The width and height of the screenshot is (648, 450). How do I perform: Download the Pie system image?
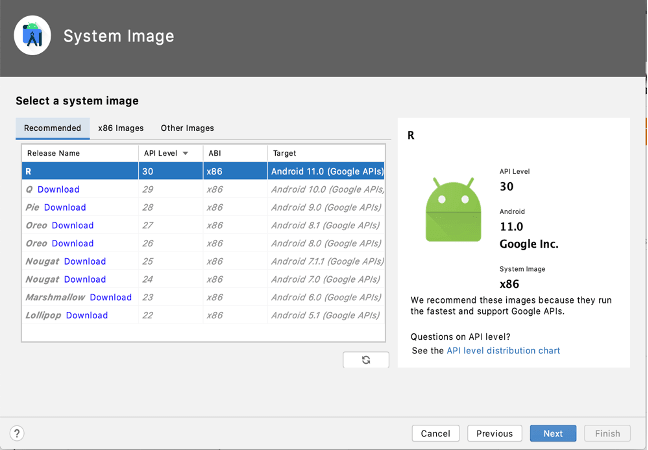[65, 207]
